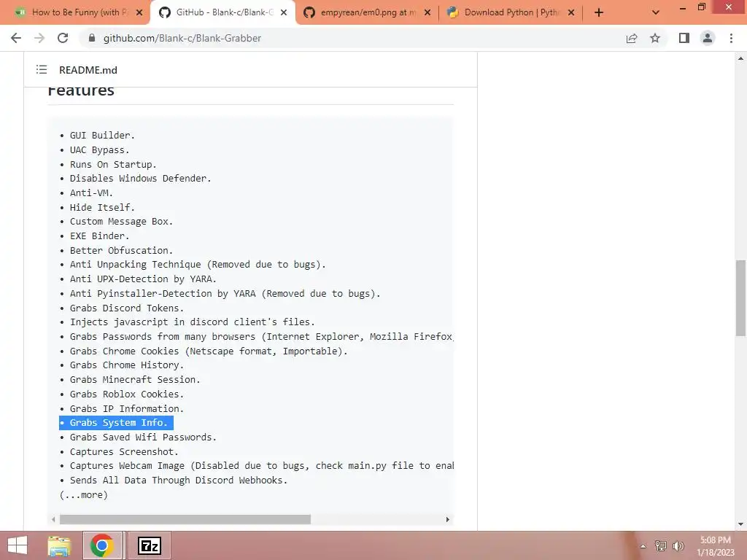Viewport: 747px width, 560px height.
Task: Click the 'Anti-VM.' line
Action: click(x=91, y=192)
